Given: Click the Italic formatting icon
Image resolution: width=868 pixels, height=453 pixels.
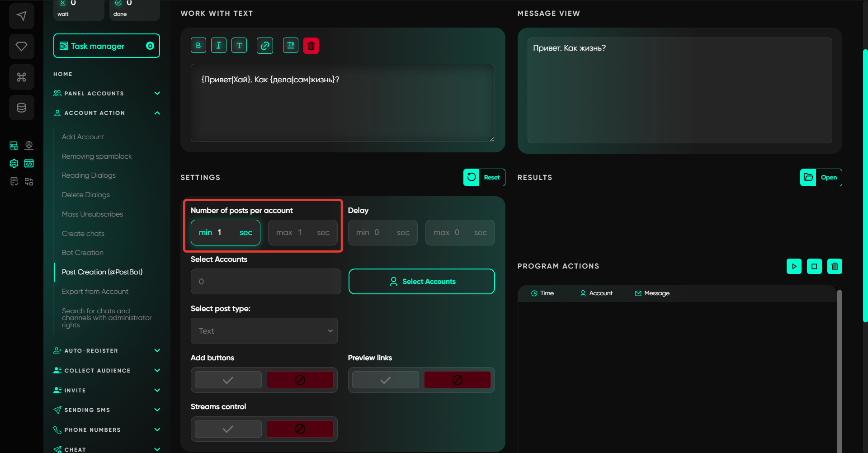Looking at the screenshot, I should [x=219, y=46].
